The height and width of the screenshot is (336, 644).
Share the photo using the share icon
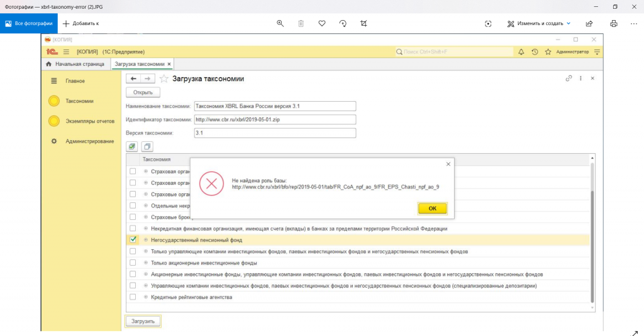tap(589, 23)
